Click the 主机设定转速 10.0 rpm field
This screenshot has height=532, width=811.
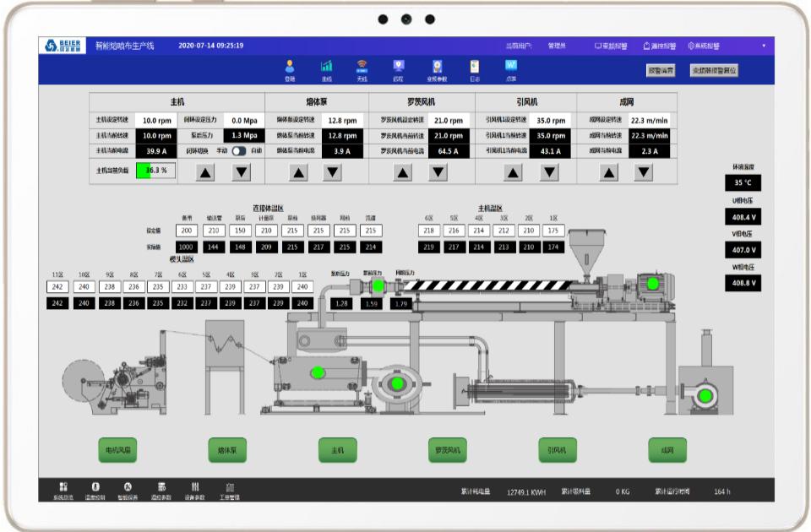click(x=155, y=121)
